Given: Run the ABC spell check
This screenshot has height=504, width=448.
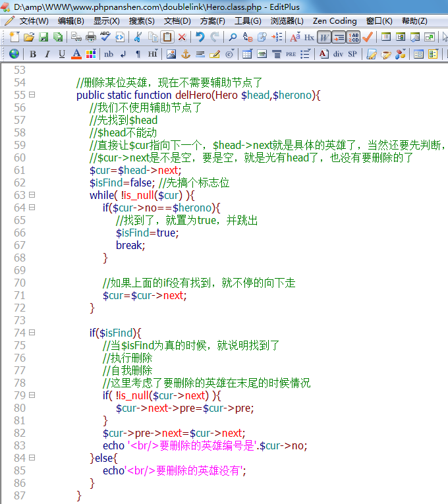Looking at the screenshot, I should coord(105,38).
